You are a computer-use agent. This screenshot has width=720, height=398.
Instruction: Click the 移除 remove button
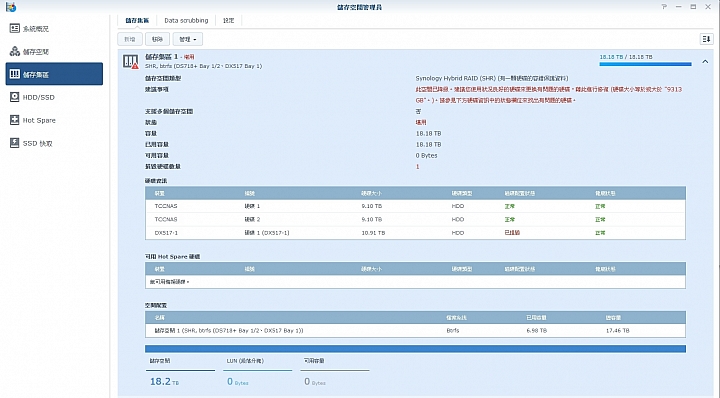coord(158,39)
